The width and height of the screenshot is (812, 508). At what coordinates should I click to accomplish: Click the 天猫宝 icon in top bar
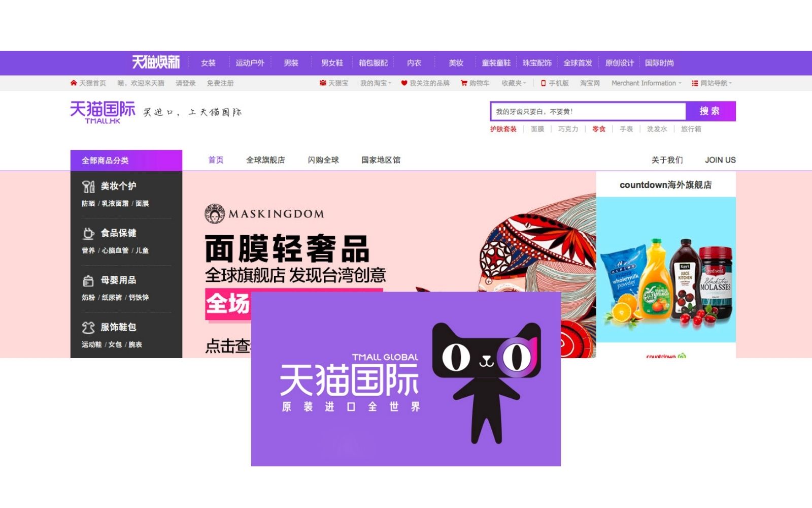[322, 83]
